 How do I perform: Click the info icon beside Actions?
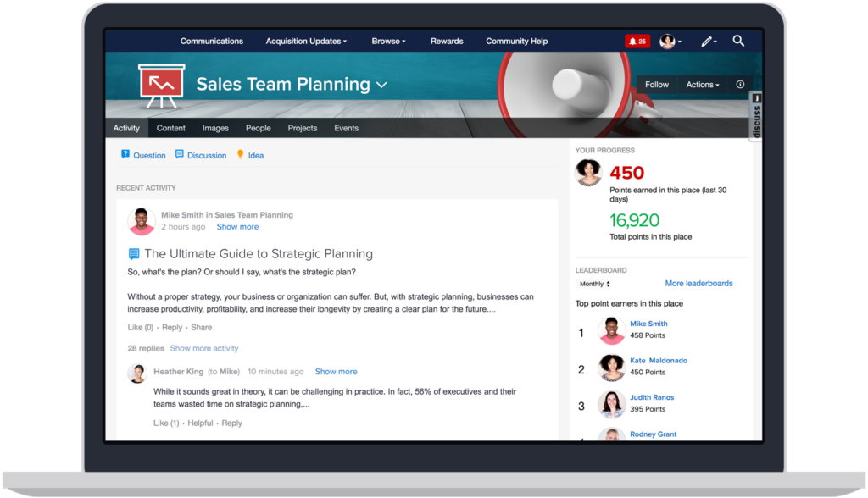(x=740, y=85)
